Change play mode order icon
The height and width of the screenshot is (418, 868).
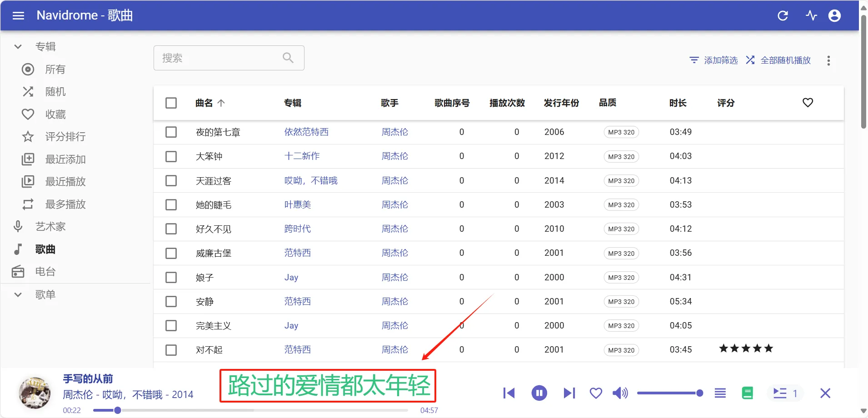[720, 393]
